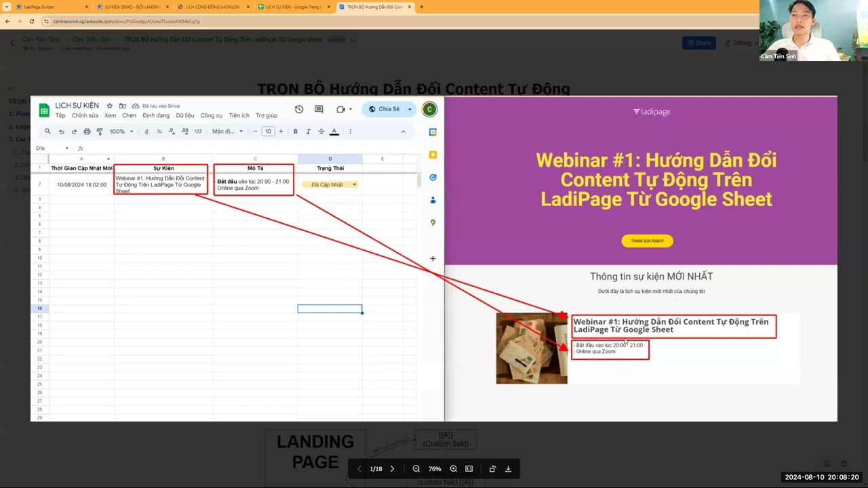Click the print icon in Sheets toolbar
This screenshot has height=488, width=868.
(x=87, y=131)
